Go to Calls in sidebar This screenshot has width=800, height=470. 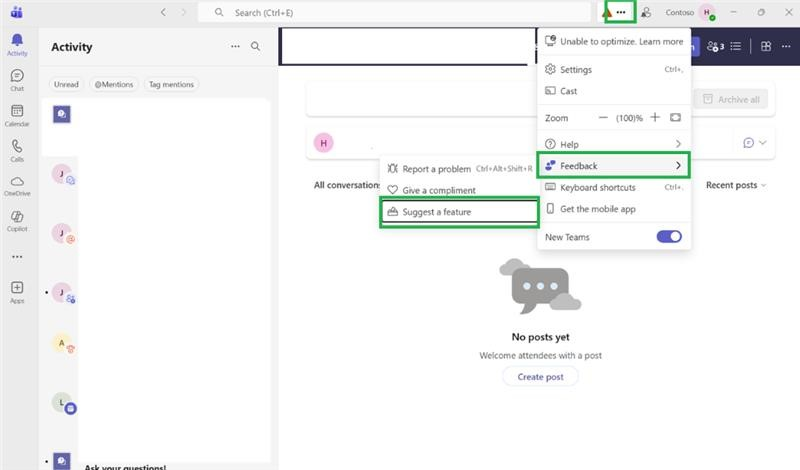coord(17,151)
